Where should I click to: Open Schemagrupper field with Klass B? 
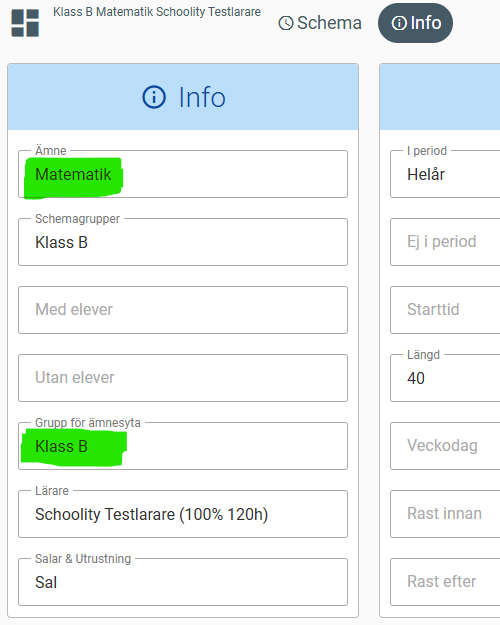click(183, 242)
